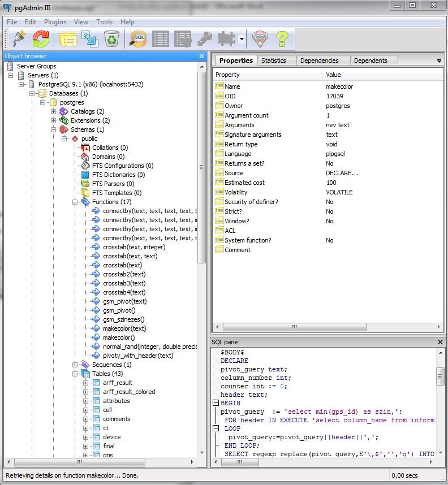Click the Add connection plug icon
Screen dimensions: 448x485
pyautogui.click(x=19, y=39)
